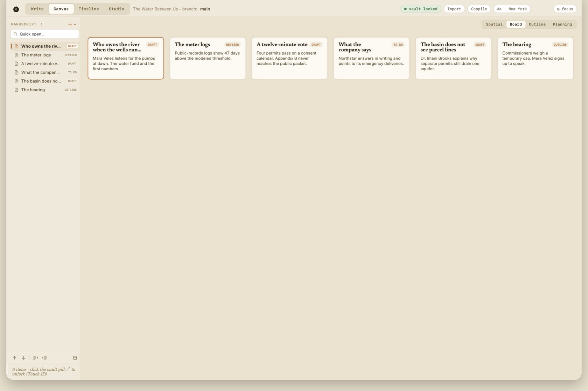Click the app logo icon in the top bar
Viewport: 588px width, 391px height.
(x=16, y=9)
